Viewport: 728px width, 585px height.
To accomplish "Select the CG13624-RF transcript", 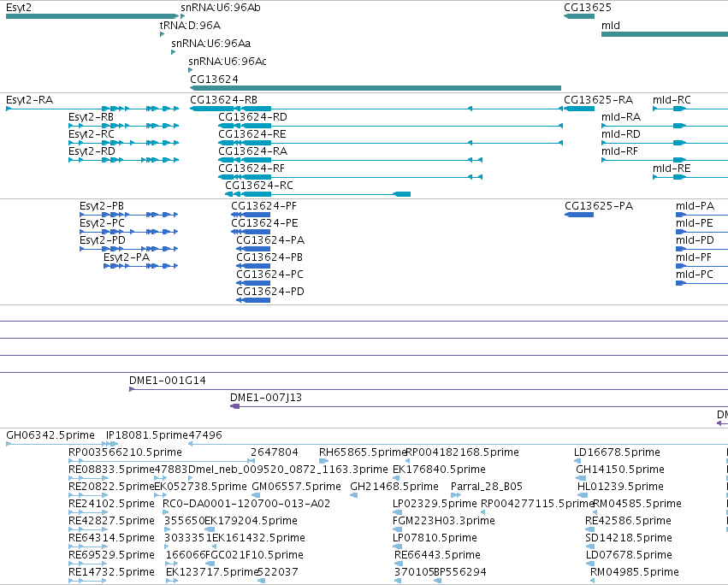I will click(x=351, y=177).
